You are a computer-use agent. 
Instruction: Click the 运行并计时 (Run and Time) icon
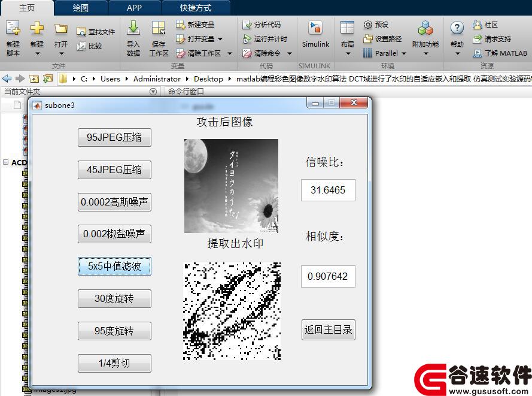[247, 39]
